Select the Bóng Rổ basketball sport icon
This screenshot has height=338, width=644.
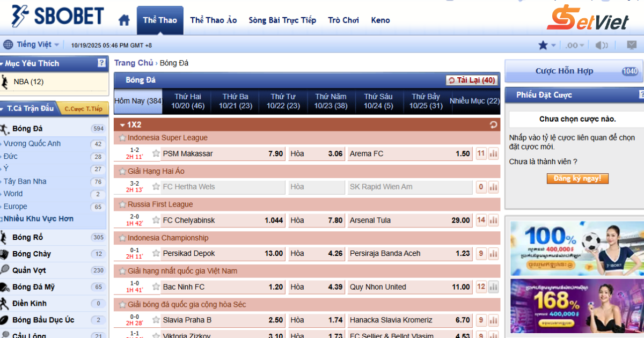click(x=5, y=238)
